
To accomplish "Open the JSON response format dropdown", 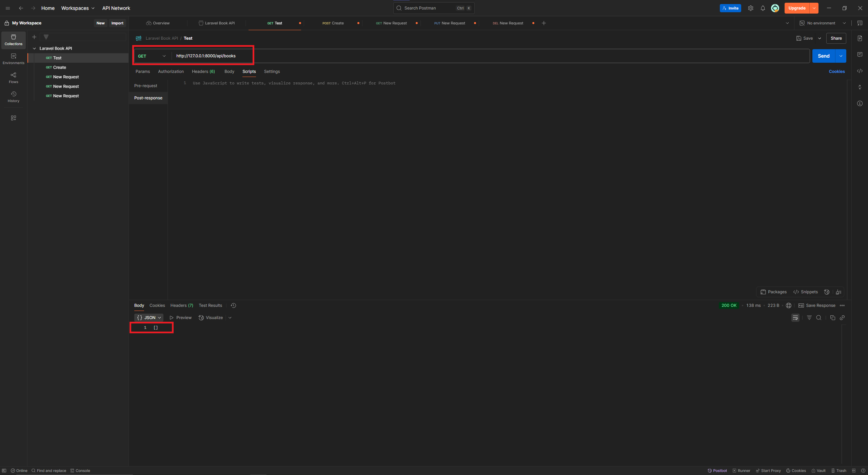I will pos(149,317).
